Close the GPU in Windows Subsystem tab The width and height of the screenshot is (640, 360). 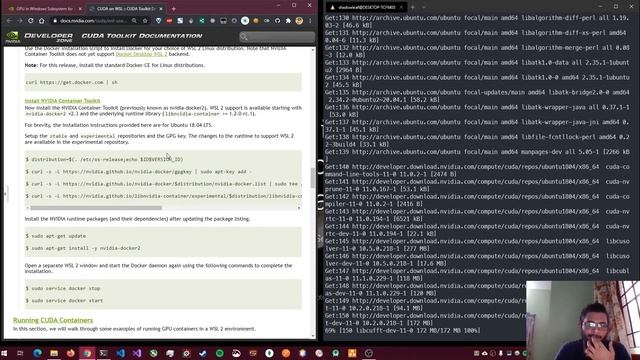pos(80,9)
